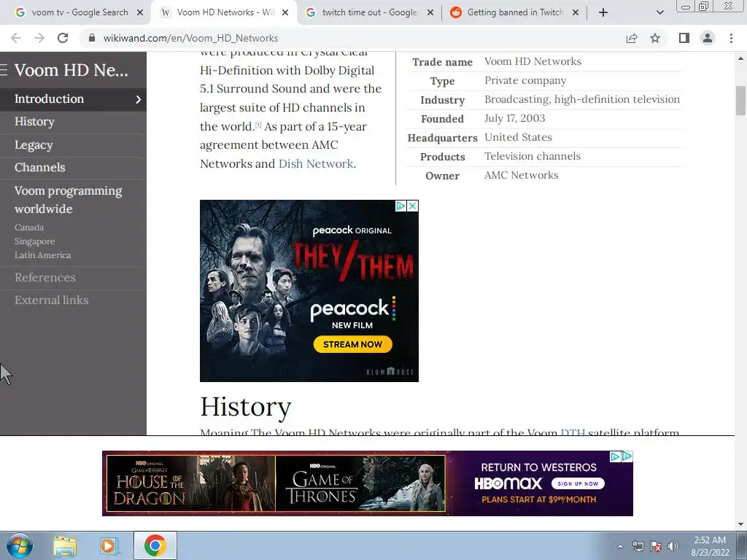Toggle the Wikiwand sidebar hamburger menu
The height and width of the screenshot is (560, 747).
coord(4,70)
